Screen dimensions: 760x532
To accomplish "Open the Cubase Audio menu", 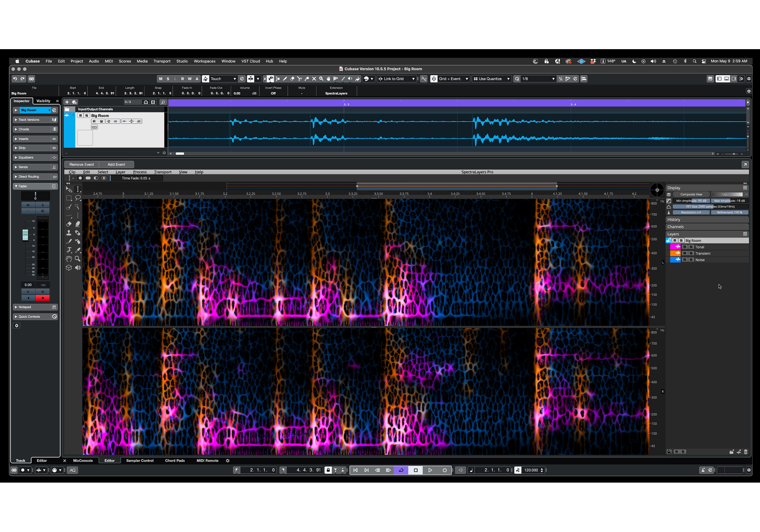I will tap(94, 61).
